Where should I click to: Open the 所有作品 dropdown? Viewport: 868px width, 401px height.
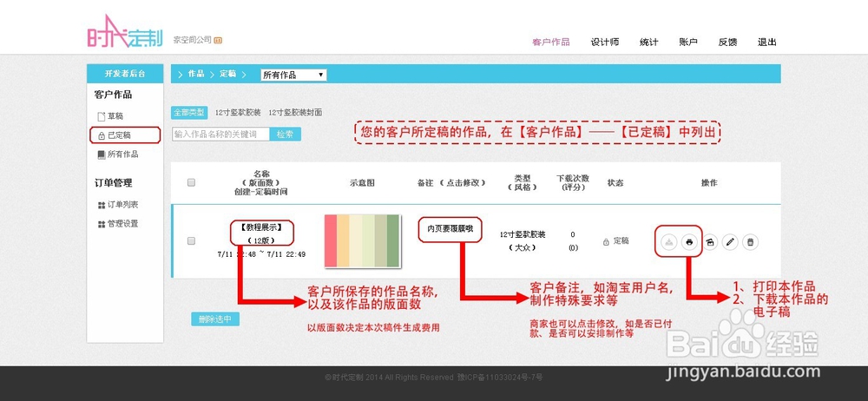[x=293, y=75]
